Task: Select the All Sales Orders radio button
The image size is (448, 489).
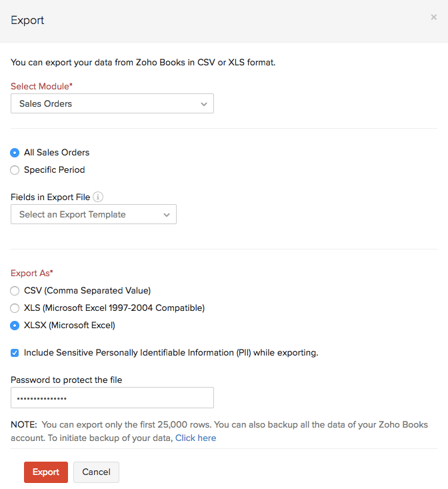Action: tap(15, 153)
